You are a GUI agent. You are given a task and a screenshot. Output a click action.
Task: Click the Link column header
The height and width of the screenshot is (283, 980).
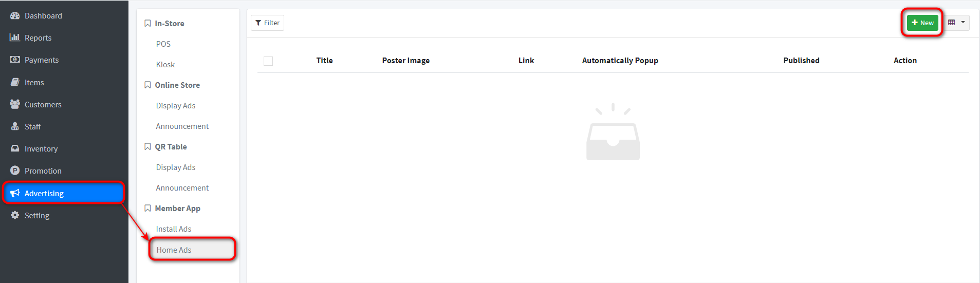526,61
